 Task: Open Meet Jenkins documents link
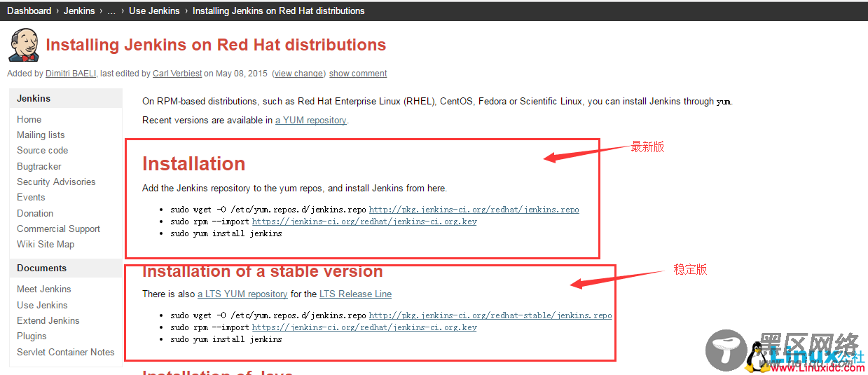[44, 289]
